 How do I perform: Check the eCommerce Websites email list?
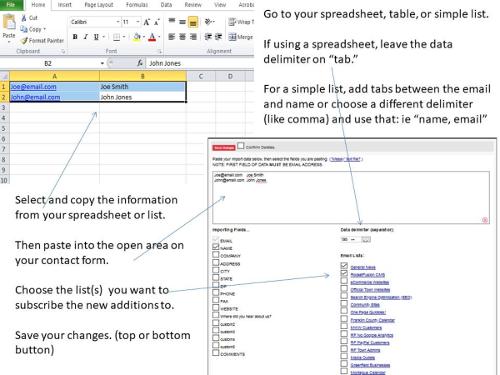pos(344,281)
